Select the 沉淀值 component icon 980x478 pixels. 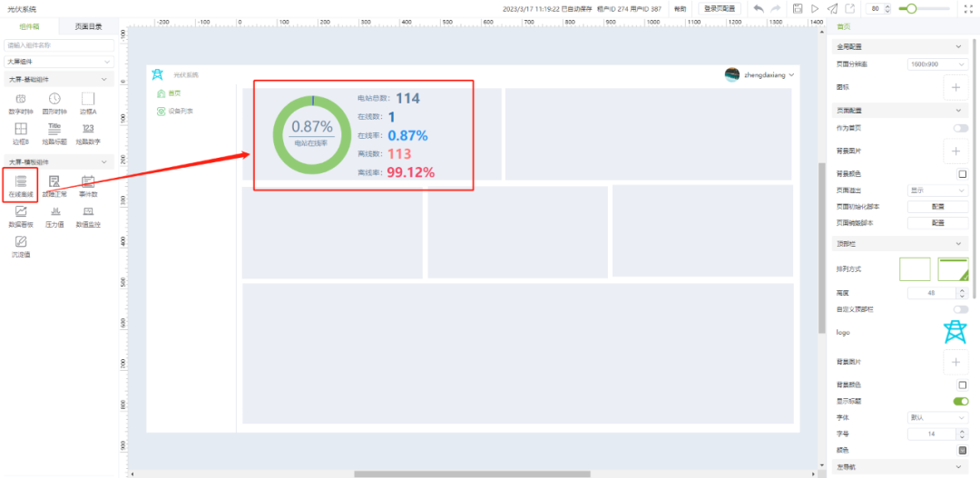(x=21, y=241)
